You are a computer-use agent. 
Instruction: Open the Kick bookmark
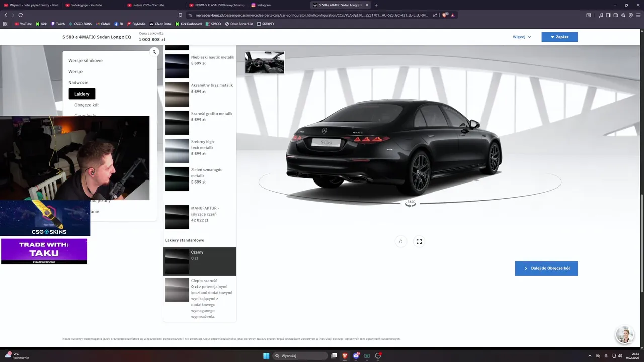pyautogui.click(x=41, y=24)
